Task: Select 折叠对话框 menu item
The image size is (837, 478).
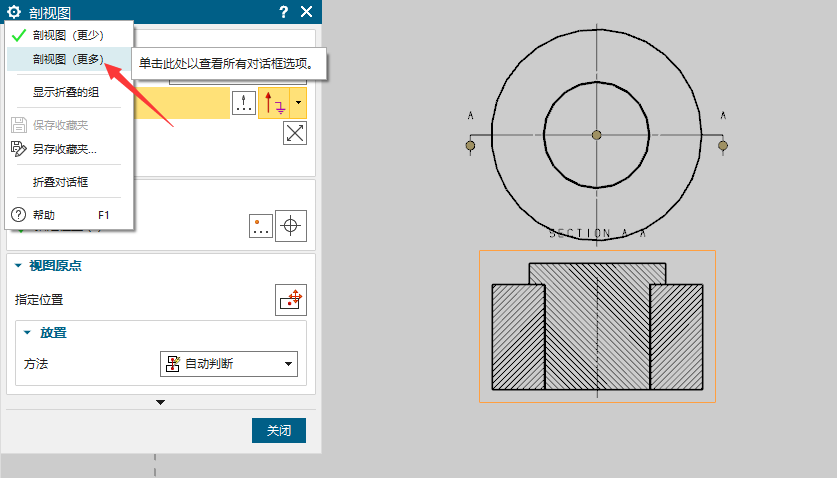Action: coord(60,183)
